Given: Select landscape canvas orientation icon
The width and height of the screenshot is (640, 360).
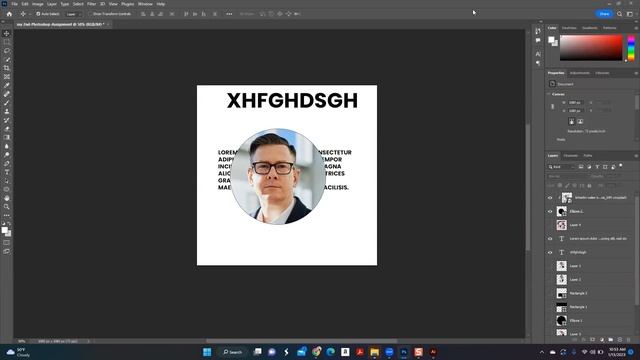Looking at the screenshot, I should click(580, 121).
